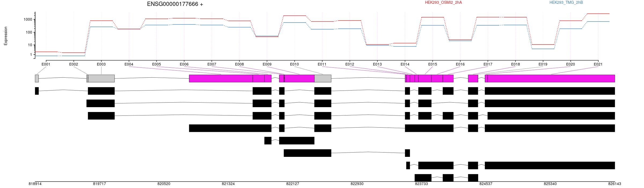Click exon label E016
This screenshot has width=644, height=188.
(x=460, y=64)
